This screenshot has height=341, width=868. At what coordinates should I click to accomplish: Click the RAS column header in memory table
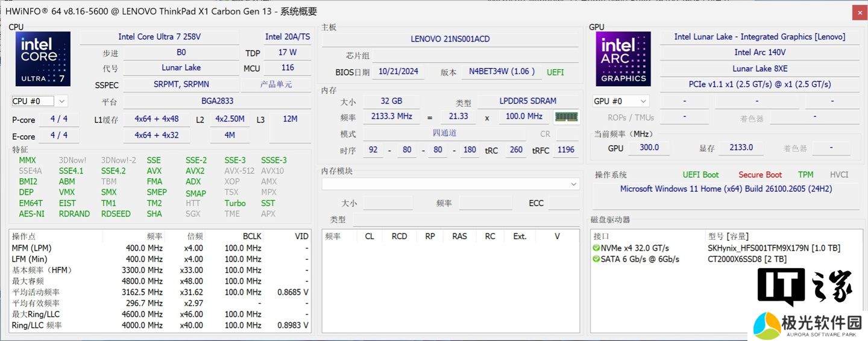pyautogui.click(x=460, y=236)
